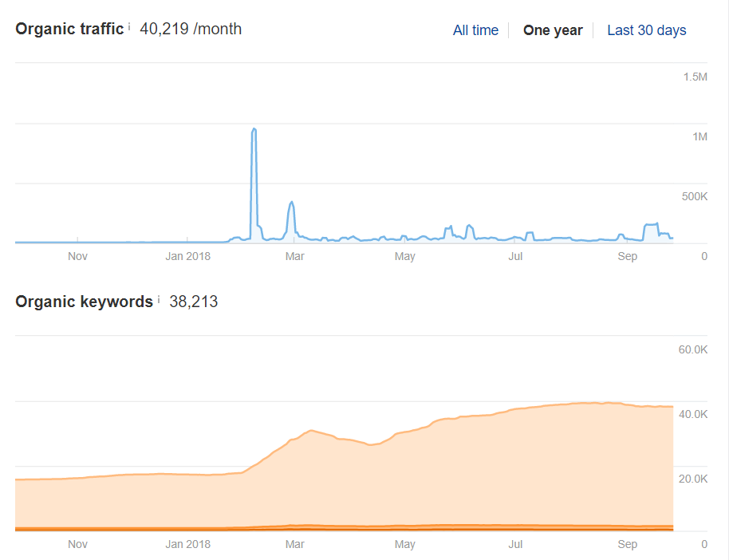Click the Jan 2018 label under the traffic chart

[186, 256]
